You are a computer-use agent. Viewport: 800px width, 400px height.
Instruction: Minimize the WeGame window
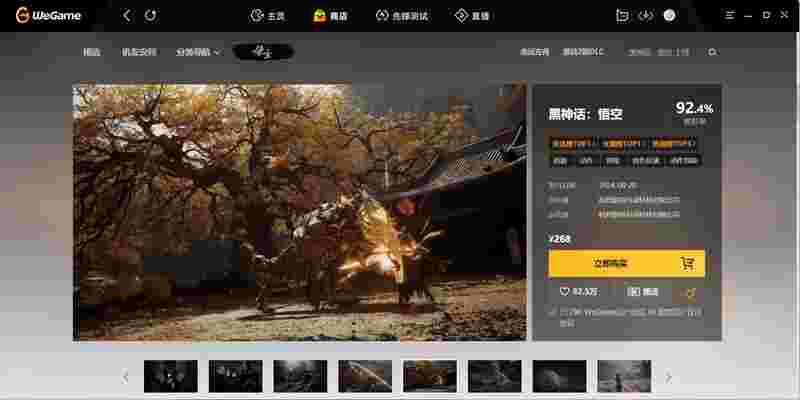pyautogui.click(x=748, y=16)
